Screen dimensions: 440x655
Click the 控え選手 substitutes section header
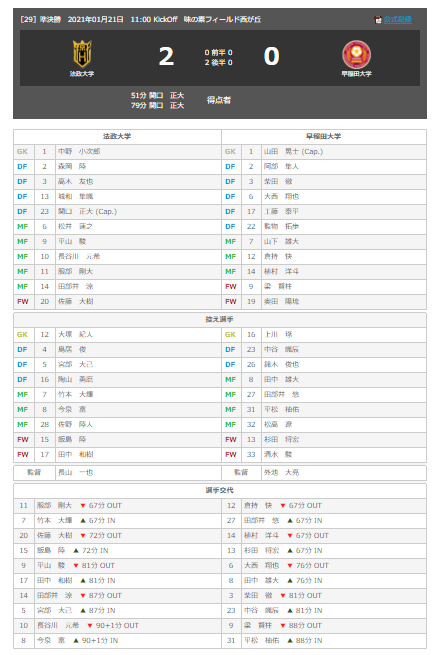220,320
